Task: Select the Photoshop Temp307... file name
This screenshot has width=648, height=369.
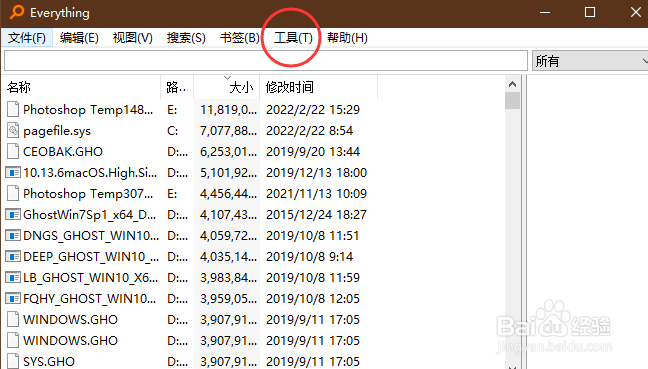Action: (88, 193)
